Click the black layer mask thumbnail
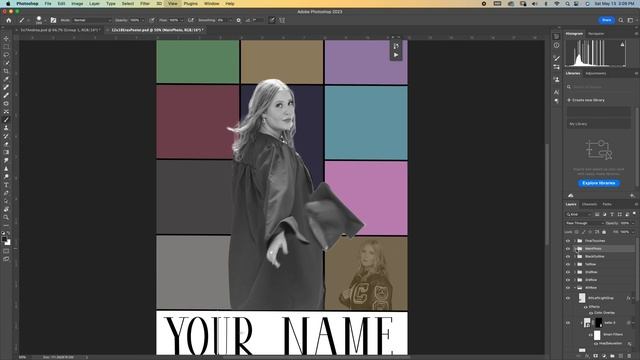This screenshot has width=640, height=360. tap(598, 323)
